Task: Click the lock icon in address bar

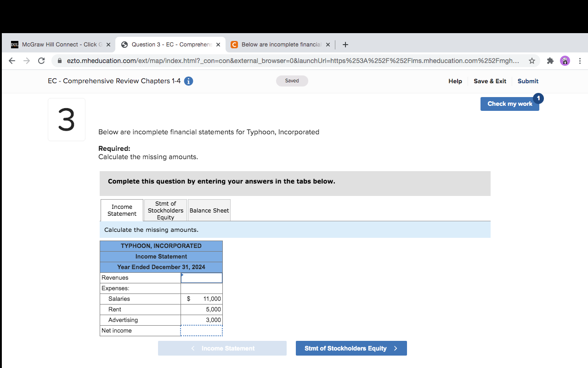Action: [60, 61]
